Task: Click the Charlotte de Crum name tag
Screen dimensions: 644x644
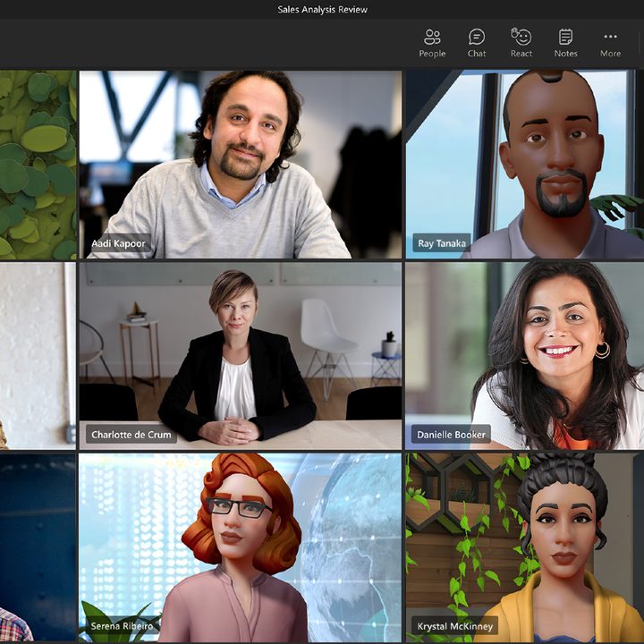Action: click(132, 435)
